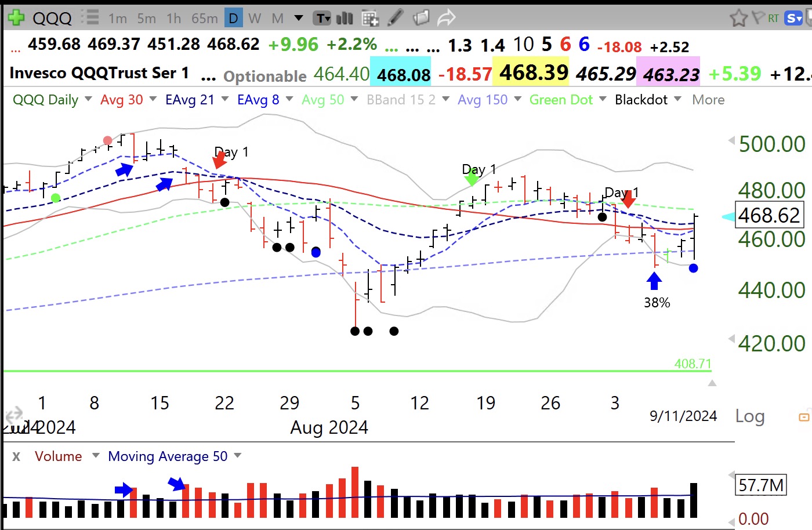The width and height of the screenshot is (812, 530).
Task: Click the folder layouts icon in toolbar
Action: pos(421,18)
